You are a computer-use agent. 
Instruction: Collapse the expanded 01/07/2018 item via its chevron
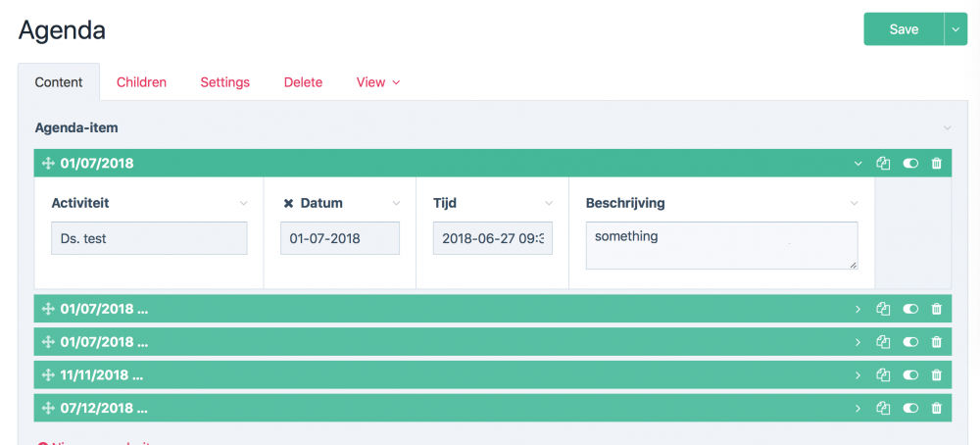[x=858, y=164]
